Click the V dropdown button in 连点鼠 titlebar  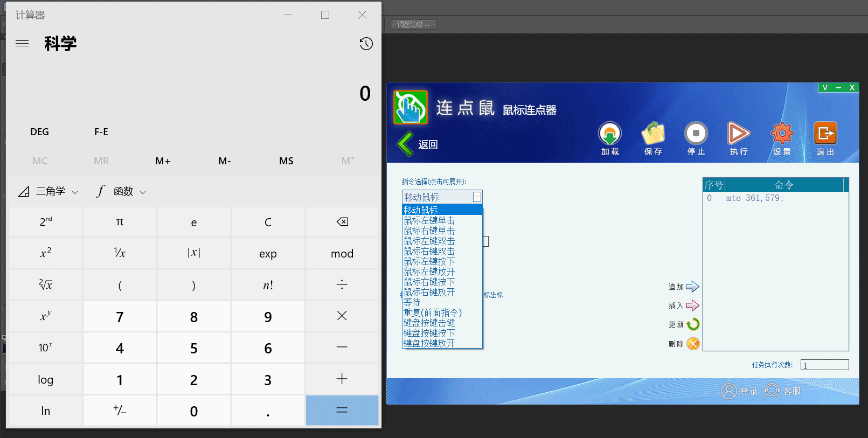pos(824,87)
